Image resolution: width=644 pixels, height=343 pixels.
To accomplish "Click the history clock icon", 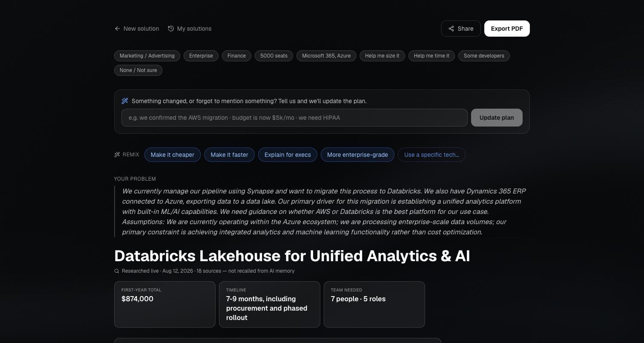I will (x=171, y=29).
